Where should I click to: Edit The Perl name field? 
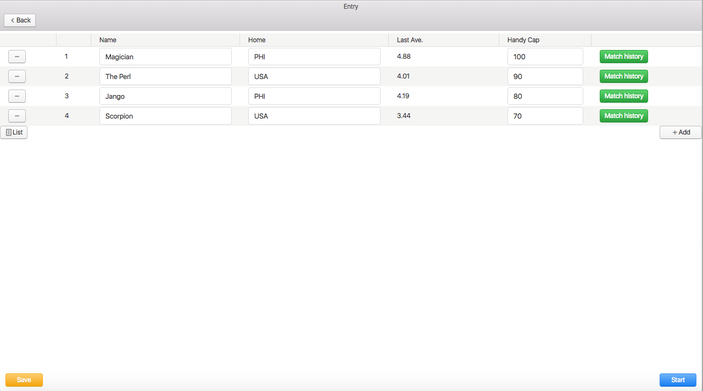pos(165,76)
